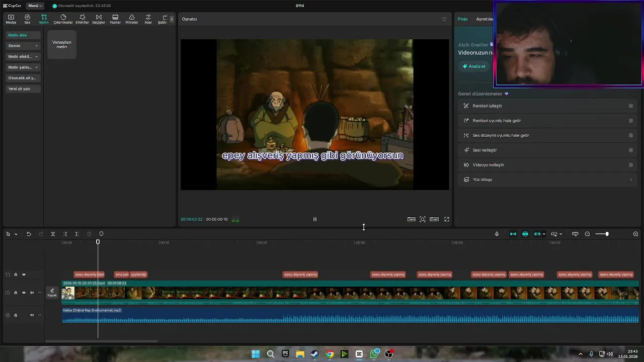Open linkage options dropdown arrow
This screenshot has width=644, height=362.
tap(544, 234)
